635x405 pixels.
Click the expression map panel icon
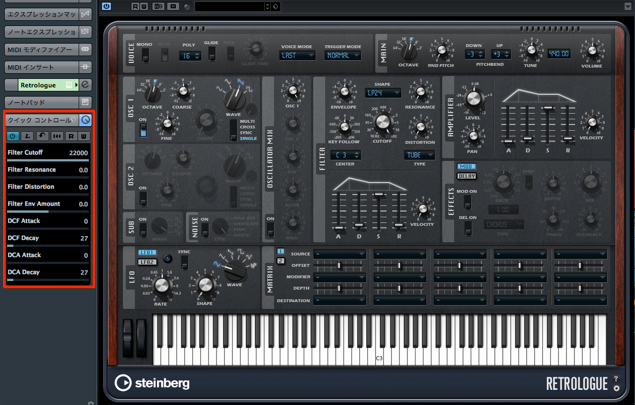[x=85, y=14]
